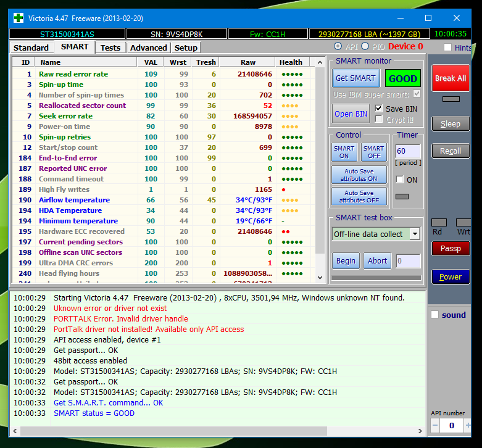Screen dimensions: 482x448
Task: Switch to the Tests tab
Action: 110,48
